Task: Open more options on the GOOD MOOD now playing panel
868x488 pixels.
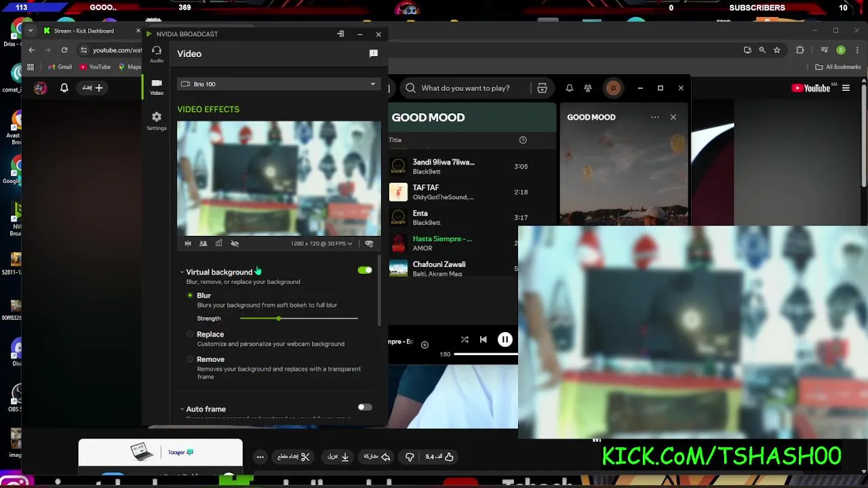Action: click(655, 117)
